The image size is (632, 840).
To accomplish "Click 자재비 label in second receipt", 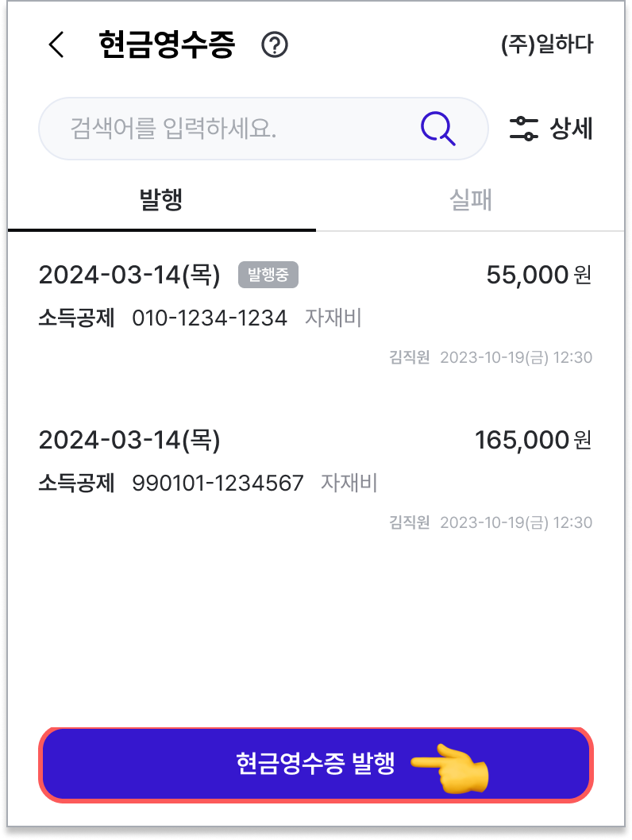I will point(349,483).
